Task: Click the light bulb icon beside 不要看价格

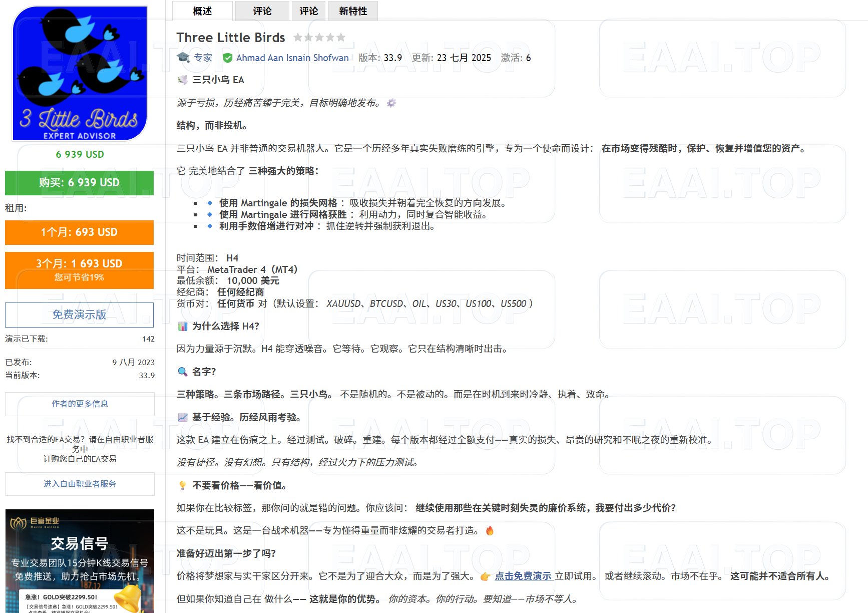Action: click(183, 485)
